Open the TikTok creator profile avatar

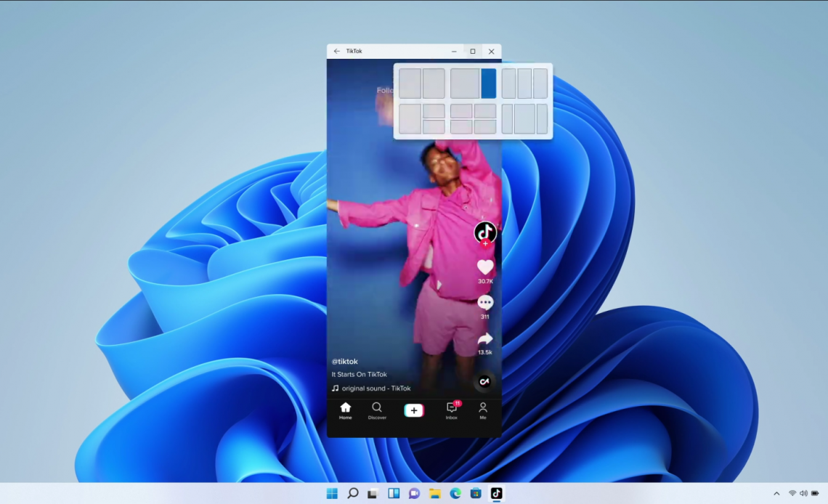tap(484, 232)
